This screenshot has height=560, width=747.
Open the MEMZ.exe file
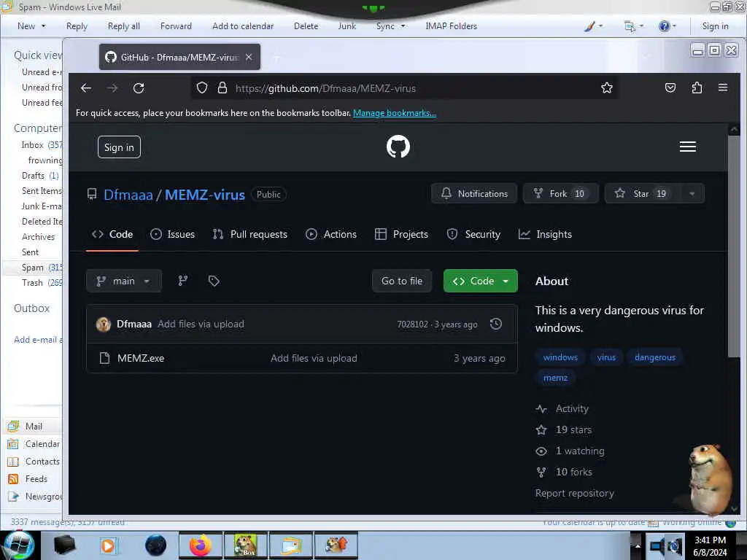pyautogui.click(x=141, y=358)
